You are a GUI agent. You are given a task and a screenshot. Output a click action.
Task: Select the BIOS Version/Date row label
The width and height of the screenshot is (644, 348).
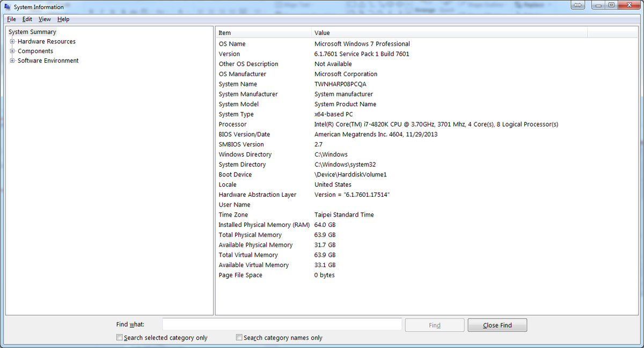point(244,135)
